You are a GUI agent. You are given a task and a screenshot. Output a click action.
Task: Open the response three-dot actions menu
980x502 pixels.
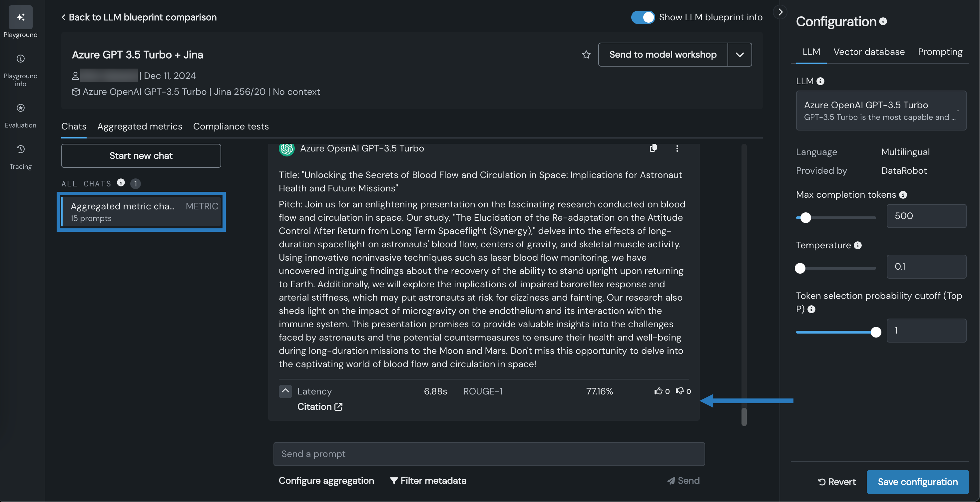tap(677, 148)
